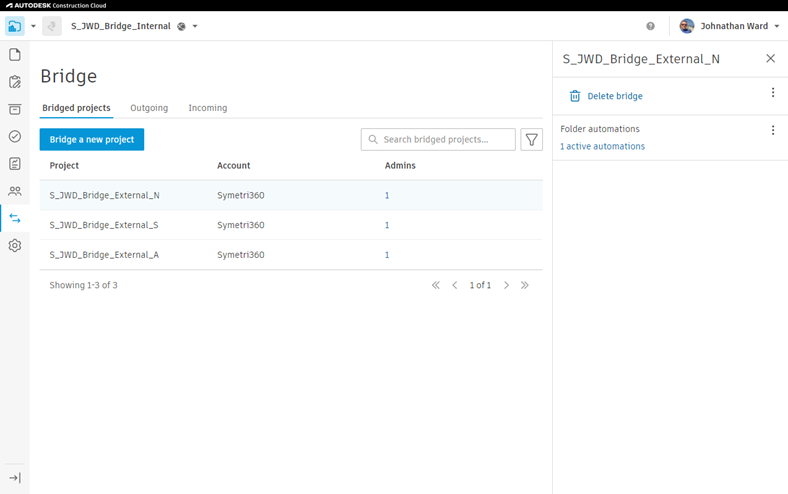Open the Members people icon in sidebar
Screen dimensions: 788x494
pyautogui.click(x=15, y=191)
